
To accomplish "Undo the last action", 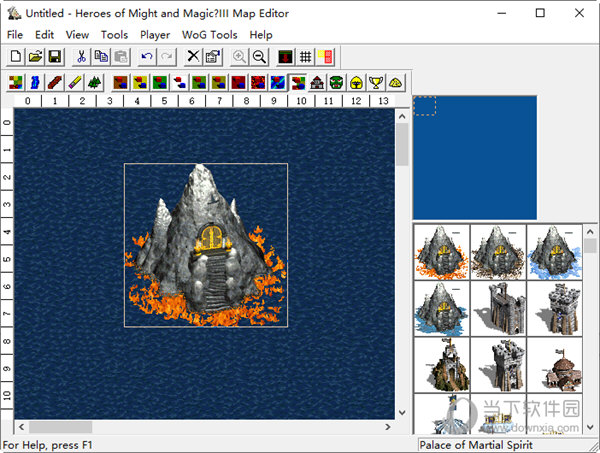I will (147, 57).
